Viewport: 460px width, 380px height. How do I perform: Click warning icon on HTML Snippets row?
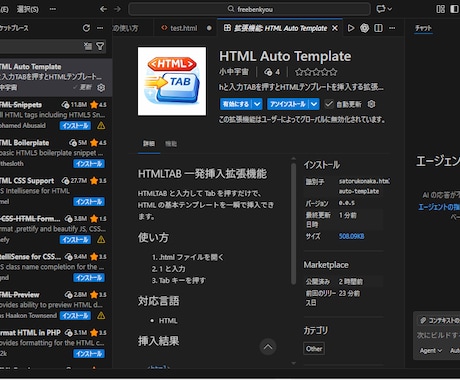[101, 126]
